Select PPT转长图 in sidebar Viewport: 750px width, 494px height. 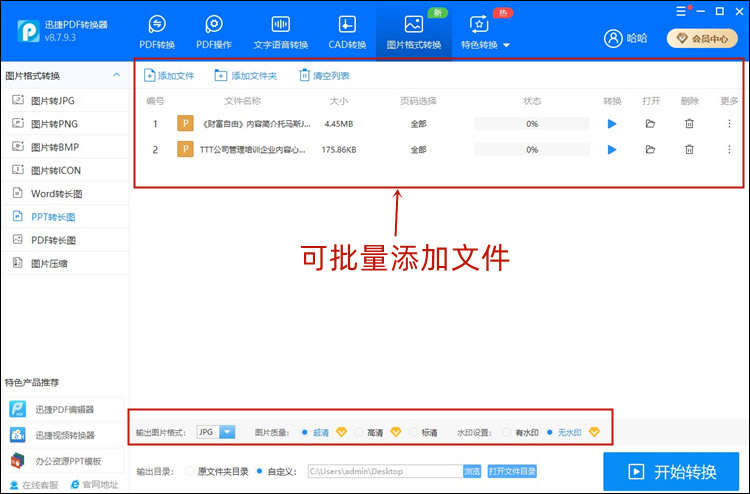65,217
